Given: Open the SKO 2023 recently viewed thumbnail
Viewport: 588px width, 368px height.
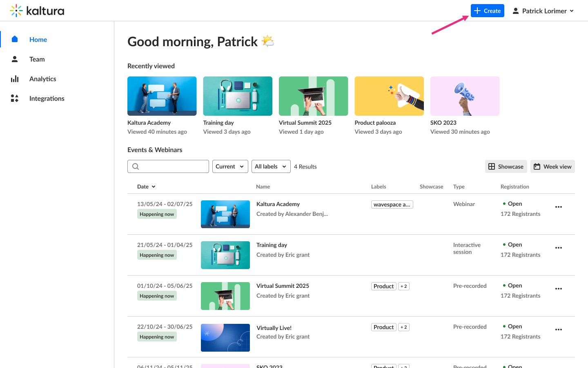Looking at the screenshot, I should [x=465, y=96].
